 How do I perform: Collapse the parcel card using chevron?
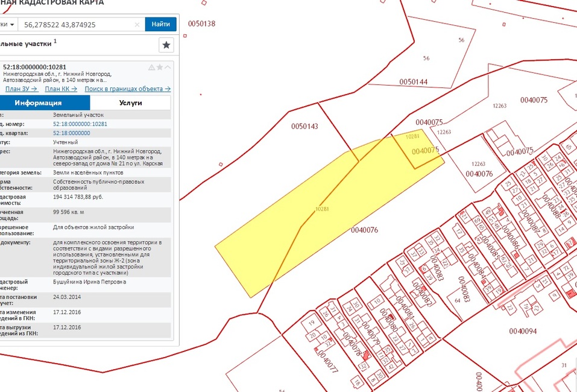[x=168, y=68]
